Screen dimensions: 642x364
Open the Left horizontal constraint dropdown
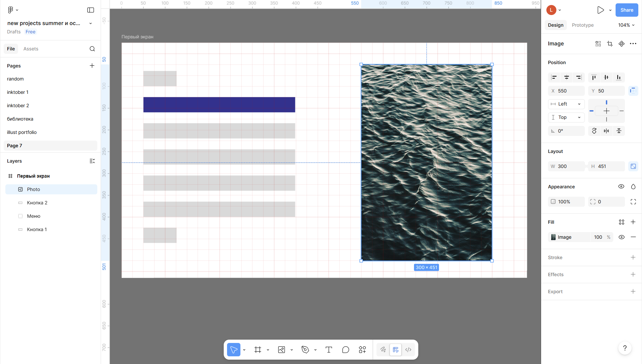pyautogui.click(x=566, y=104)
